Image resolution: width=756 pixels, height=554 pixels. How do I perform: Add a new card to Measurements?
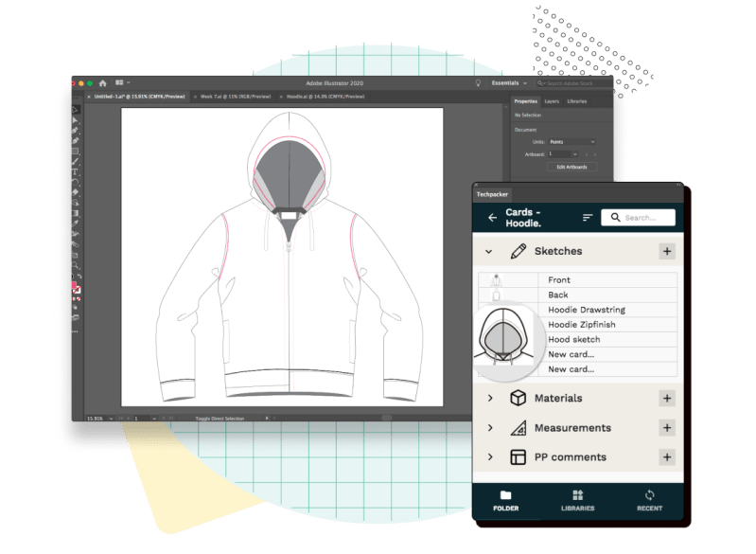point(667,427)
